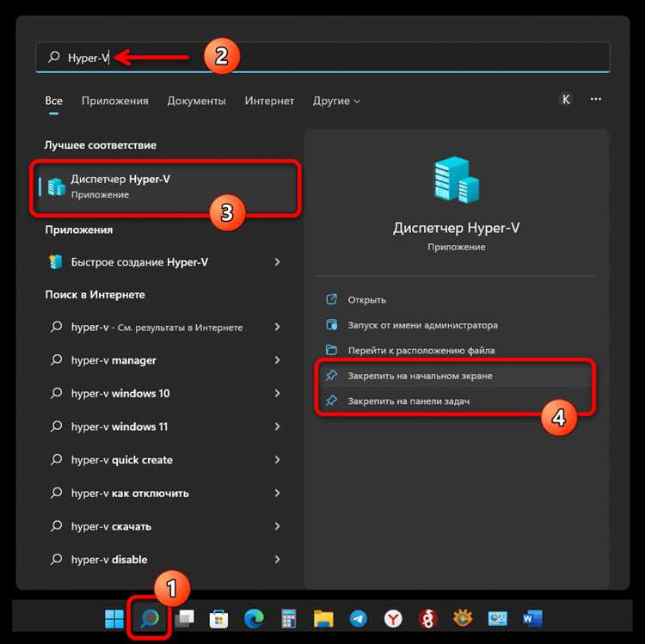Screen dimensions: 645x644
Task: Select the hyper-v как отключить suggestion
Action: click(166, 493)
